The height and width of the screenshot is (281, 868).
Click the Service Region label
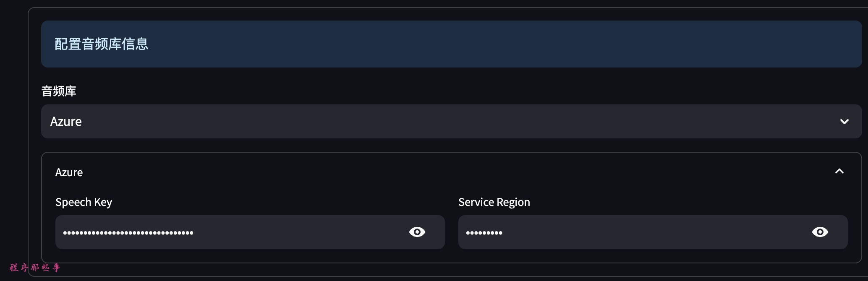pos(494,202)
